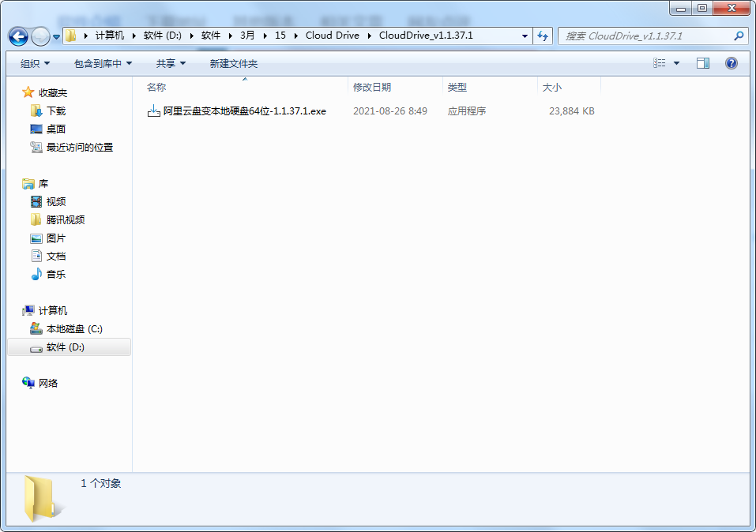Viewport: 756px width, 532px height.
Task: Click the folder icon in address bar
Action: tap(70, 36)
